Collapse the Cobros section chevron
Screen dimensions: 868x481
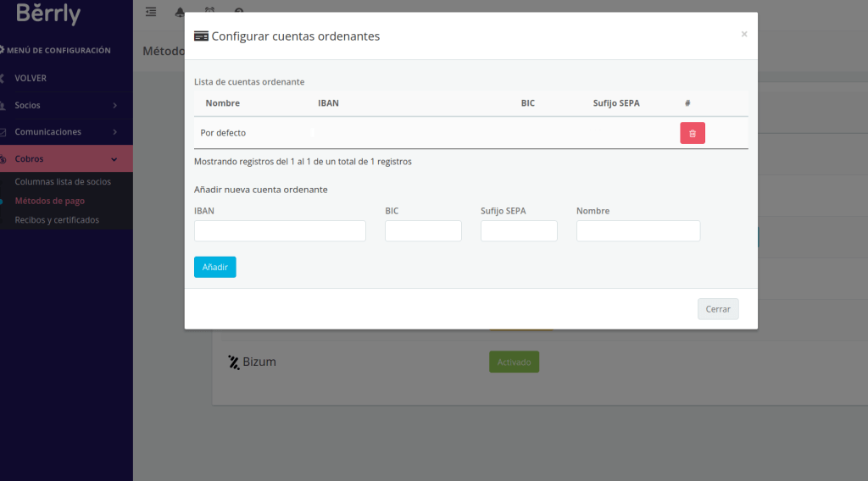coord(114,159)
